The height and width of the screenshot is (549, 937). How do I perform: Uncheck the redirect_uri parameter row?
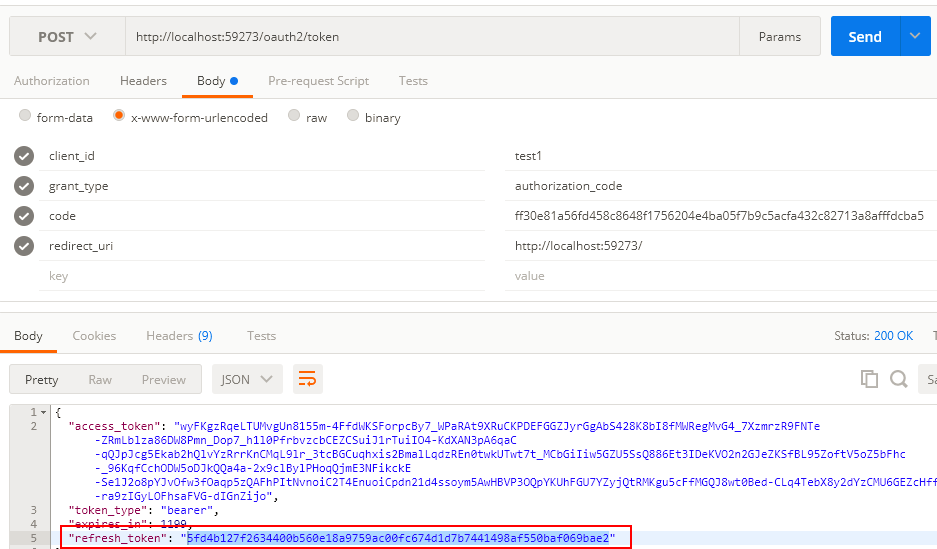coord(24,246)
